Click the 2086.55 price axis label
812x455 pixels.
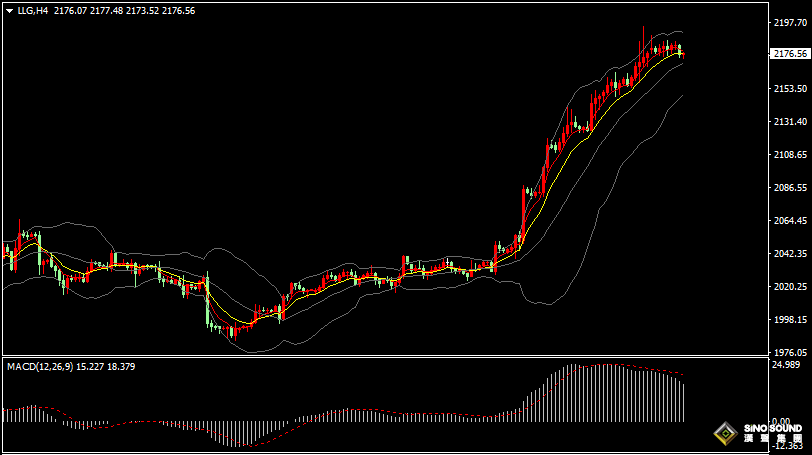point(790,187)
